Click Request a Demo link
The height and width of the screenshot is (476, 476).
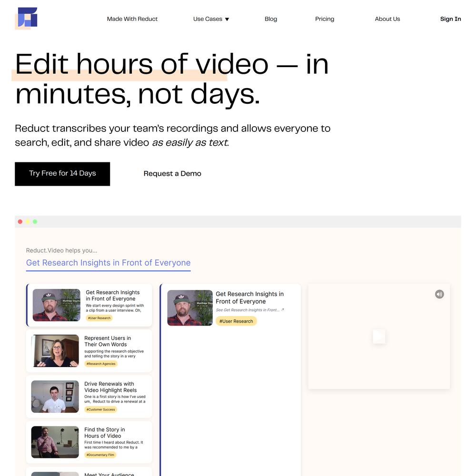pos(172,174)
